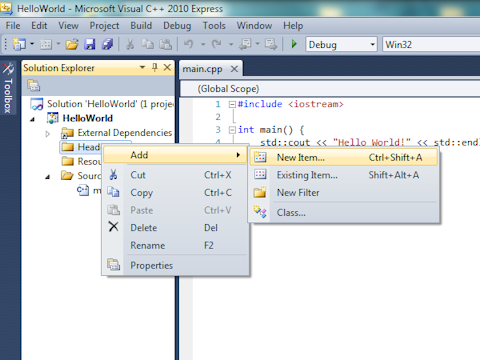
Task: Click the Open File folder icon
Action: [72, 44]
